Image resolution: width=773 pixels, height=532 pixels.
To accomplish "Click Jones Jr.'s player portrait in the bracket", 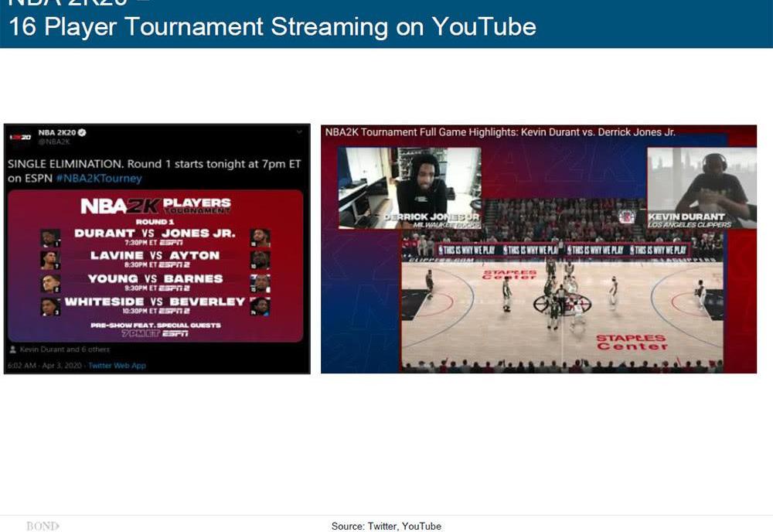I will pyautogui.click(x=261, y=237).
